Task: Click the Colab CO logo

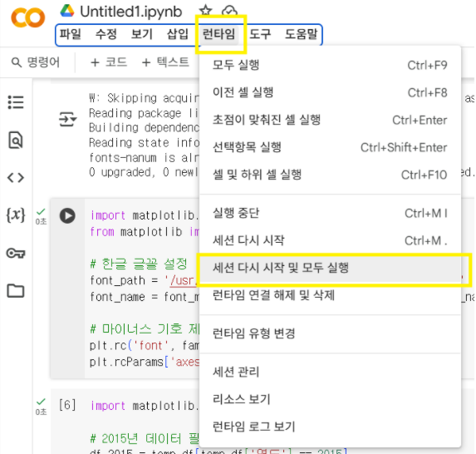Action: click(x=28, y=18)
